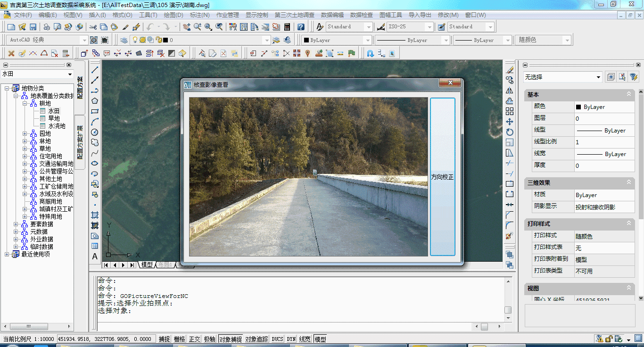644x347 pixels.
Task: Toggle 正交 ortho mode in status bar
Action: tap(195, 339)
